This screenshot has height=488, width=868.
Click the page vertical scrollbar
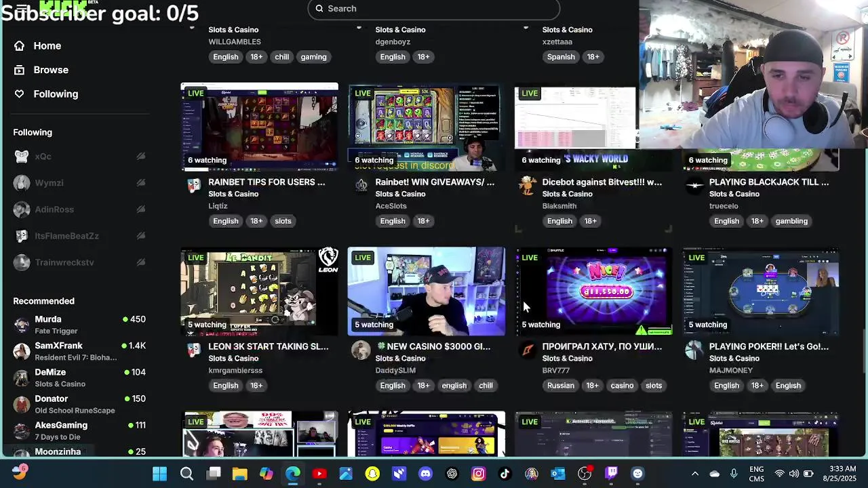point(864,350)
